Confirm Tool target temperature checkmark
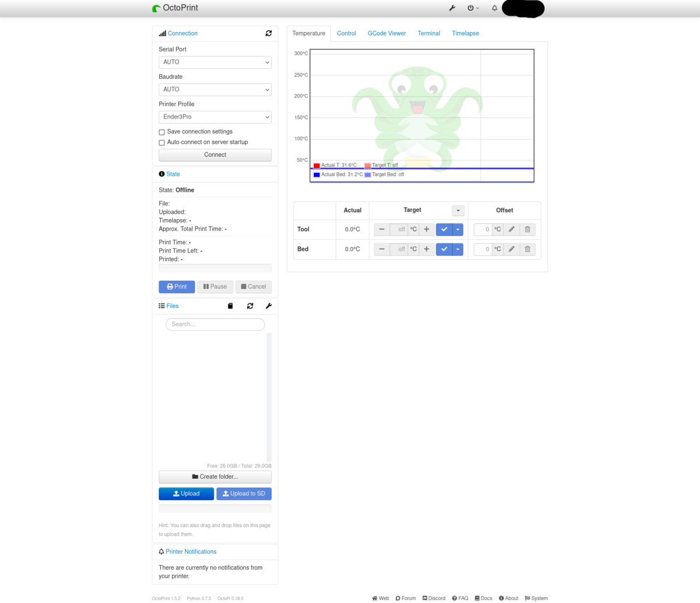The height and width of the screenshot is (603, 700). click(x=444, y=229)
